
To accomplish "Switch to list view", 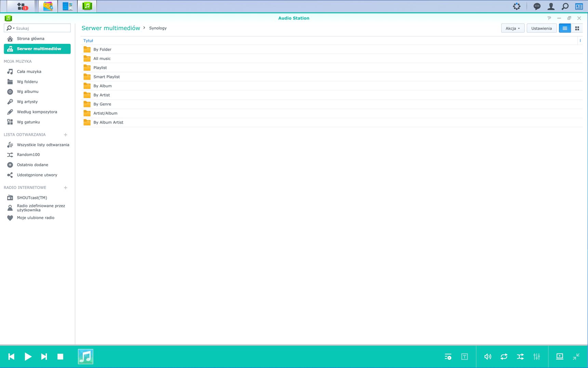I will [565, 28].
